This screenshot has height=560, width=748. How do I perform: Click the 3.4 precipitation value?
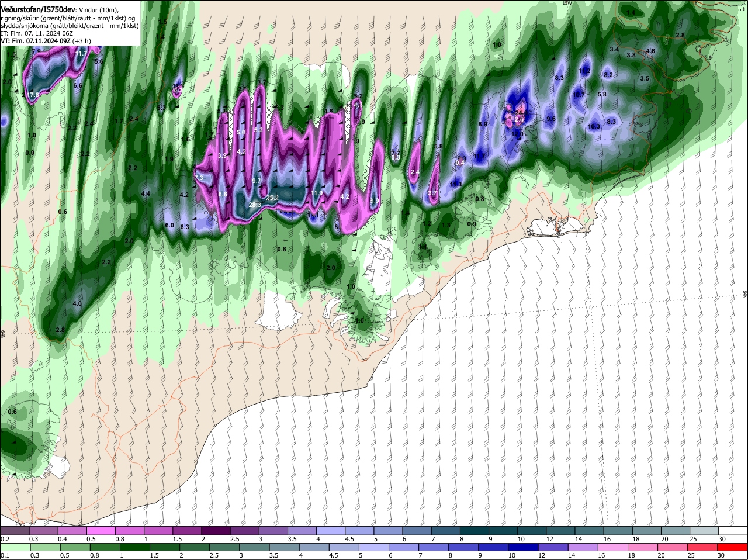point(614,50)
